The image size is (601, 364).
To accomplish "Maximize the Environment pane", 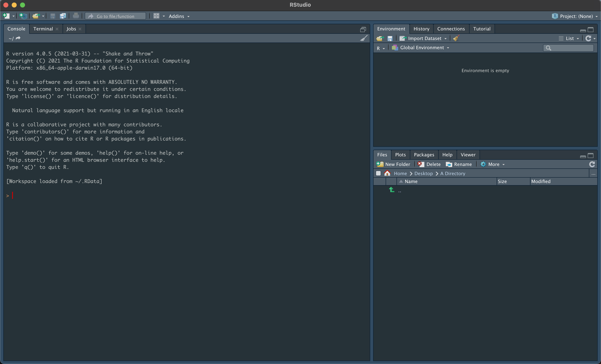I will click(591, 30).
